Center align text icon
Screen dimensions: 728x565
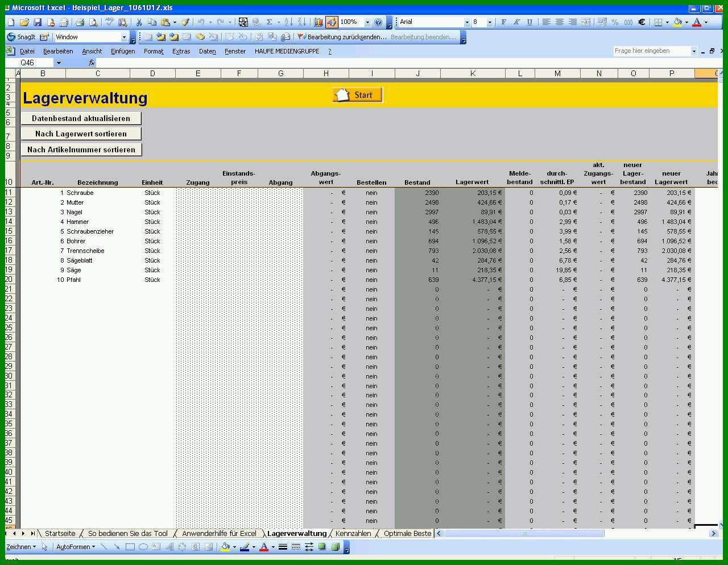pos(560,22)
